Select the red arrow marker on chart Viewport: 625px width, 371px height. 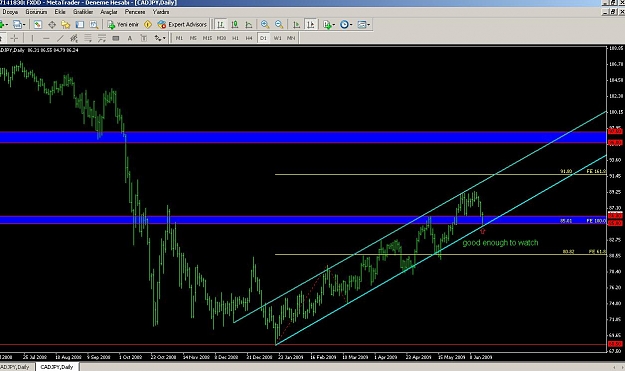[x=483, y=231]
